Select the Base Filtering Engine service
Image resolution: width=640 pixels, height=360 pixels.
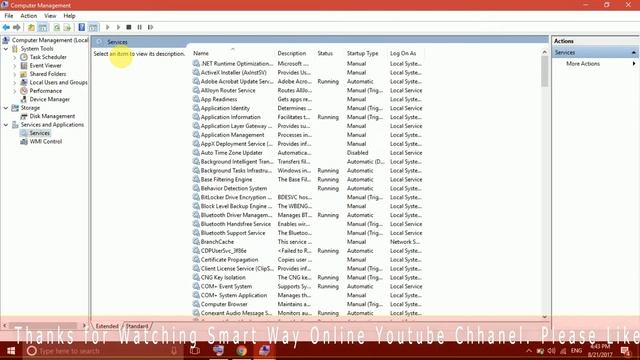click(x=307, y=180)
